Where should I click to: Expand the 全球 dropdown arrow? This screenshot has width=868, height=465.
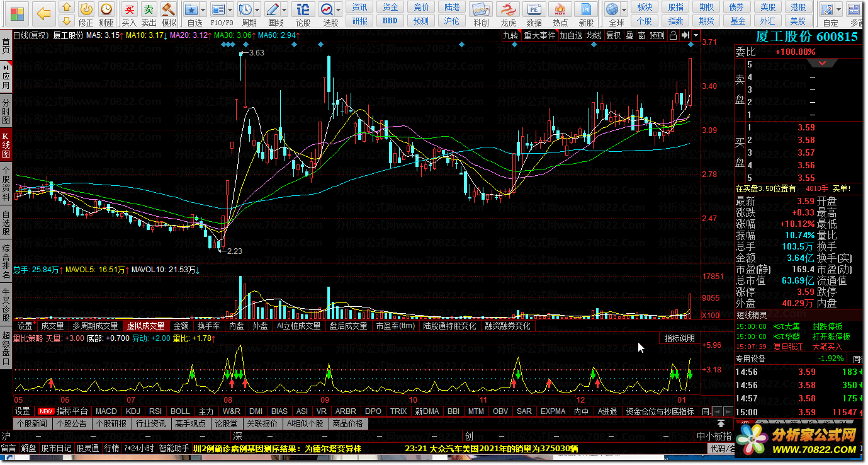tap(624, 10)
